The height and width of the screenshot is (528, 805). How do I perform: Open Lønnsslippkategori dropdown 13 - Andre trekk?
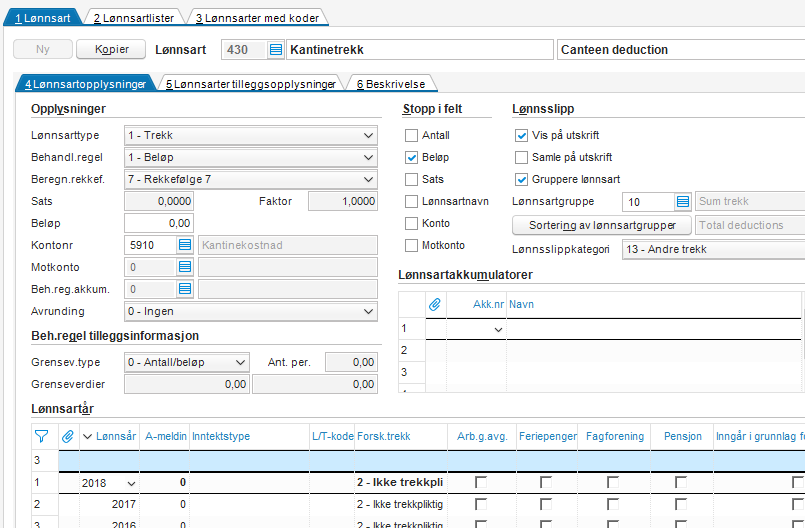coord(714,250)
